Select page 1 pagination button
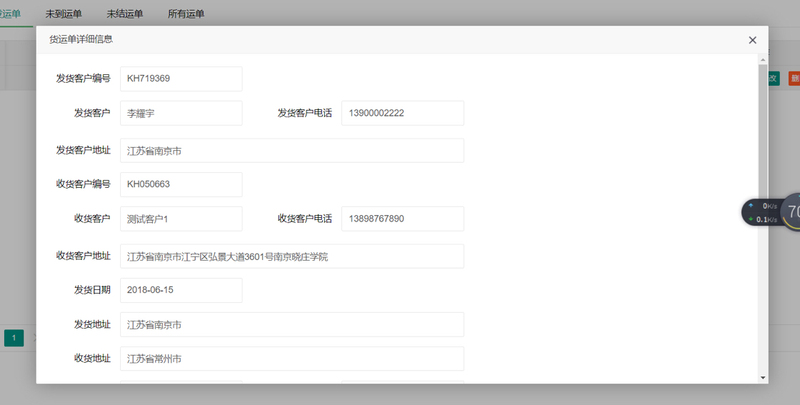The height and width of the screenshot is (405, 800). coord(14,338)
